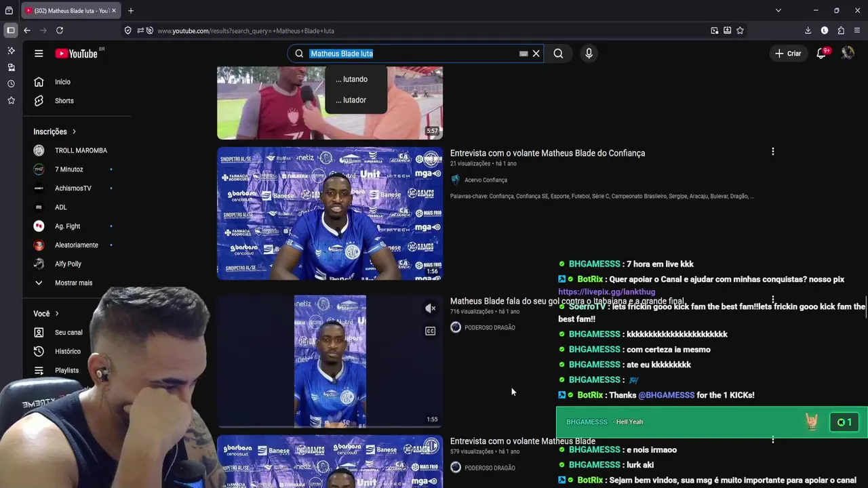
Task: Open livepix.gg/lankthug link in chat
Action: (606, 292)
